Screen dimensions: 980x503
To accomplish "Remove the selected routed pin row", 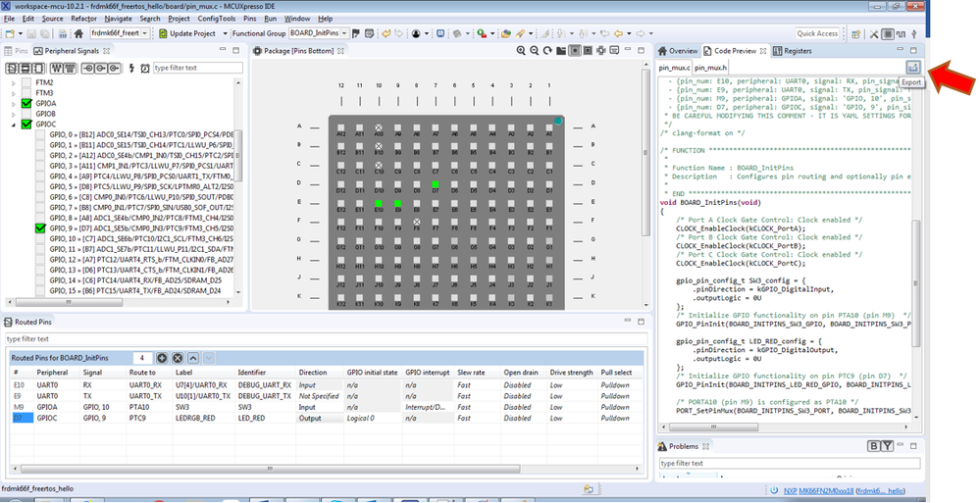I will click(x=178, y=359).
